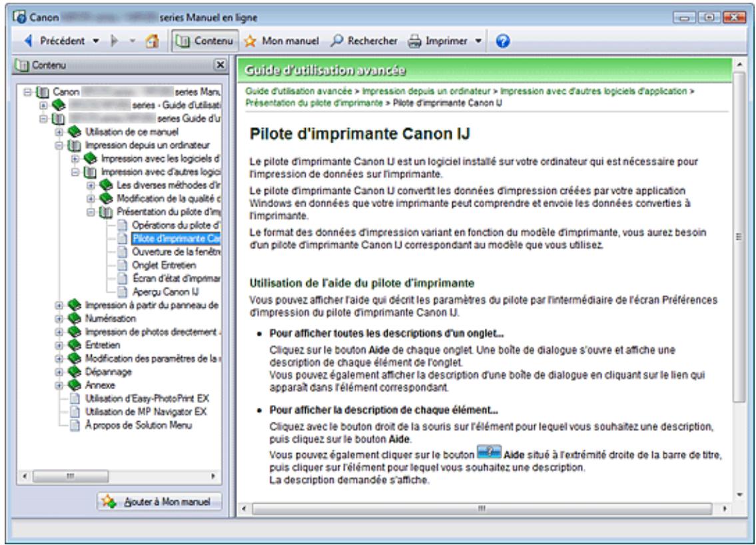
Task: Collapse Impression avec d'autres logiciels node
Action: (x=75, y=172)
